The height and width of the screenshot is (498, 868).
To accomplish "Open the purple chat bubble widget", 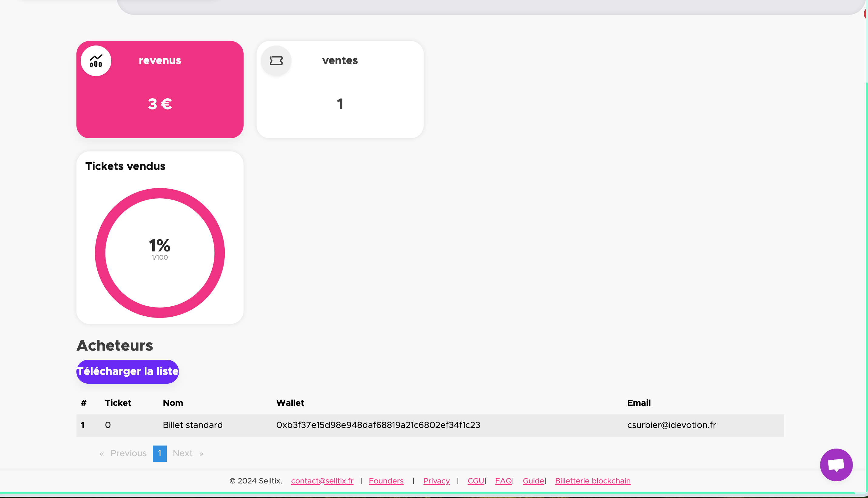I will 836,465.
